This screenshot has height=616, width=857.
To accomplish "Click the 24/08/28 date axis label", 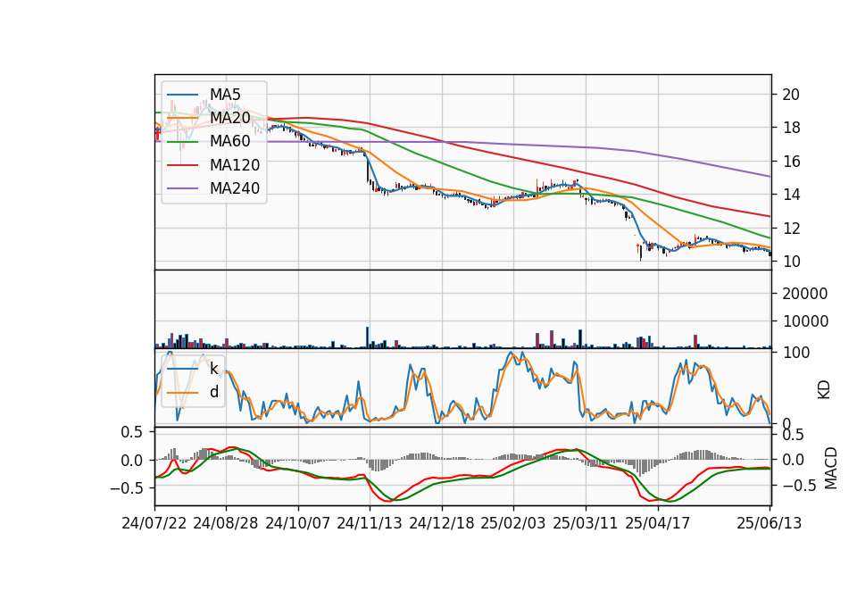I will (226, 523).
